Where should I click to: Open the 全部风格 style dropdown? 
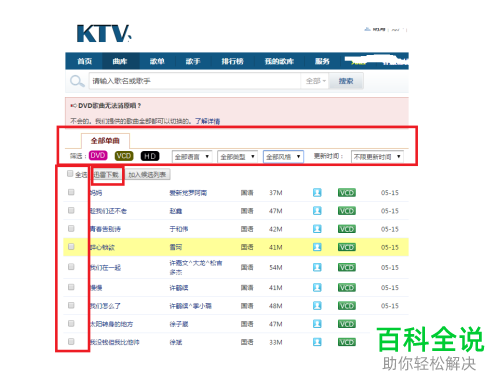[283, 156]
